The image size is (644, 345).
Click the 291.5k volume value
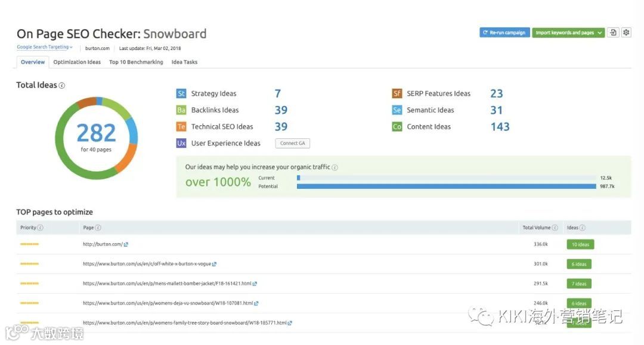(x=540, y=284)
